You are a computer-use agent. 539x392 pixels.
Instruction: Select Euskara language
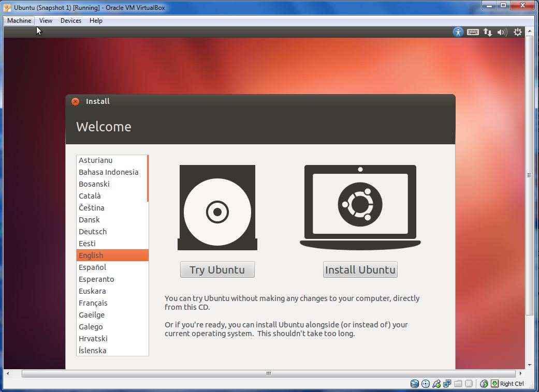(112, 291)
